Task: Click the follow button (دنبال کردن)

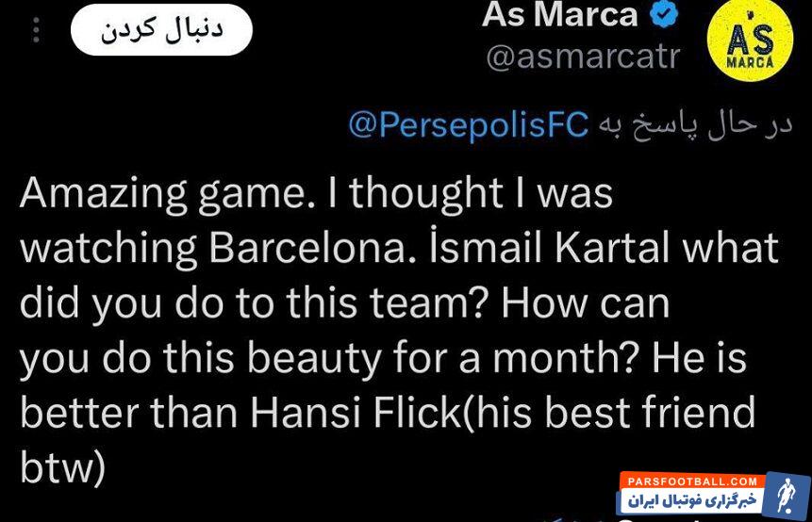Action: [161, 30]
